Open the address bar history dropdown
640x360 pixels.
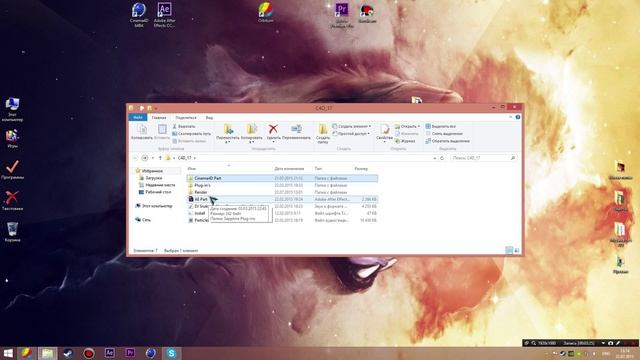pyautogui.click(x=434, y=158)
